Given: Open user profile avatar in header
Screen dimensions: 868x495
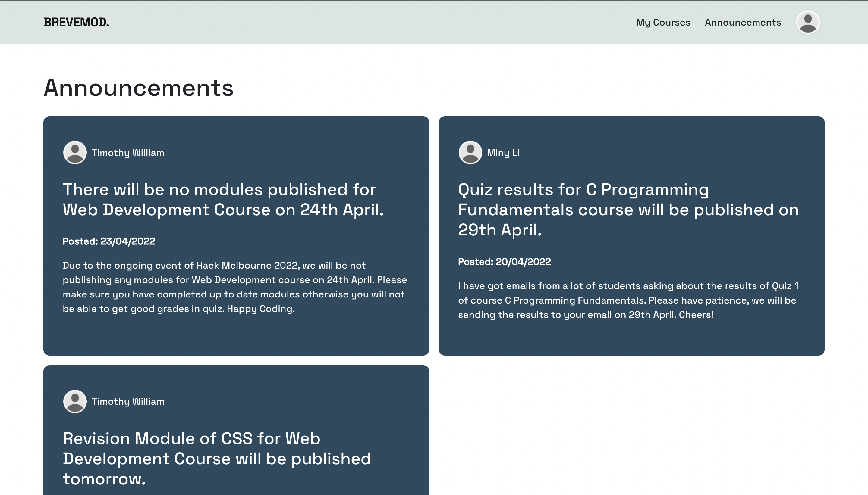Looking at the screenshot, I should pos(807,23).
